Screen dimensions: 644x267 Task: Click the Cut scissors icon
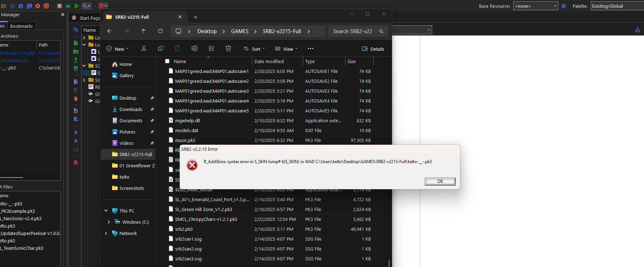tap(144, 49)
